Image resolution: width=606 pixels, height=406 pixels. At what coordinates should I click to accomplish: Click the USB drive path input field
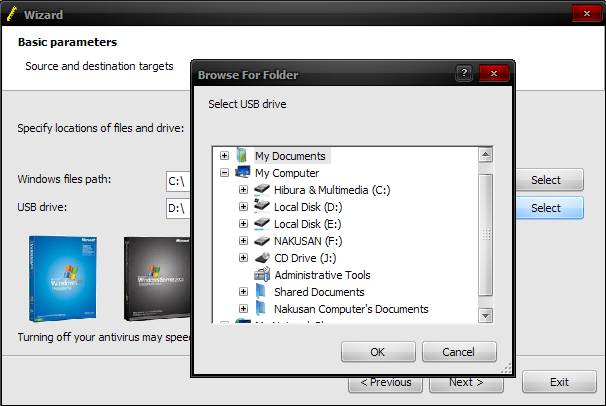coord(178,208)
